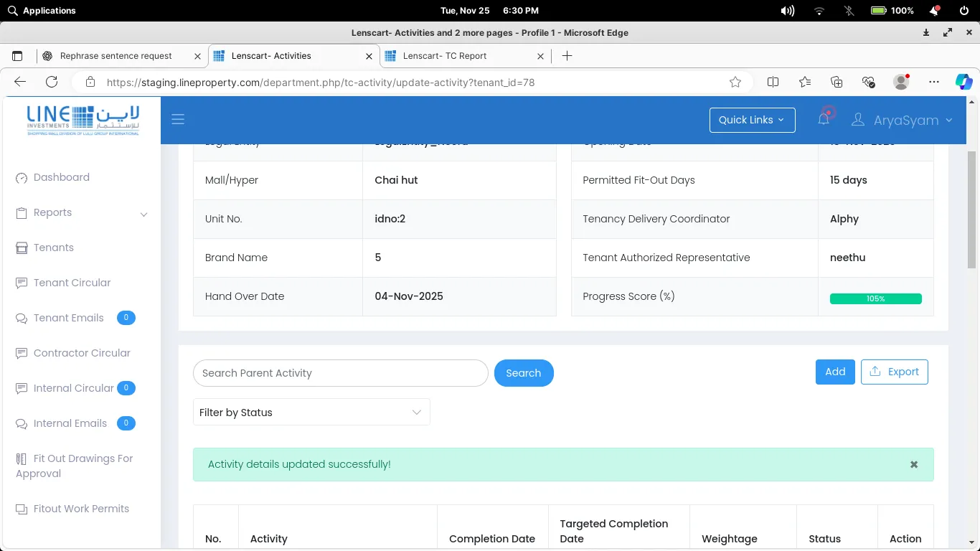
Task: Open Tenant Circular in the sidebar
Action: point(72,283)
